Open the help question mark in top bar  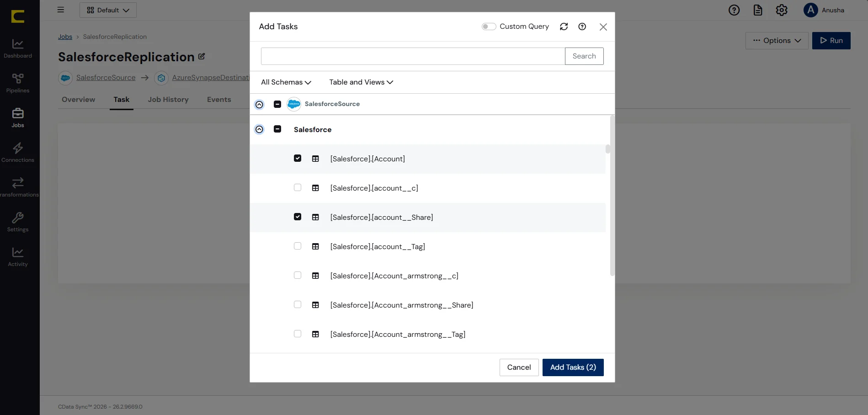coord(734,10)
